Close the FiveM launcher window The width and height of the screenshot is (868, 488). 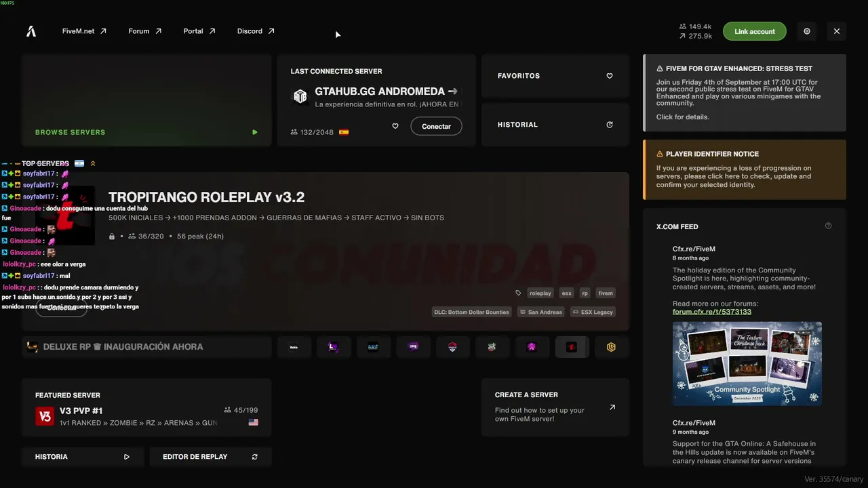pyautogui.click(x=837, y=31)
